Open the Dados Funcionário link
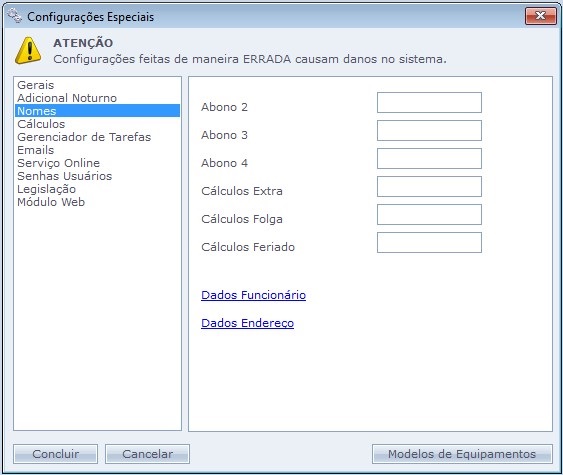The height and width of the screenshot is (475, 563). coord(253,295)
